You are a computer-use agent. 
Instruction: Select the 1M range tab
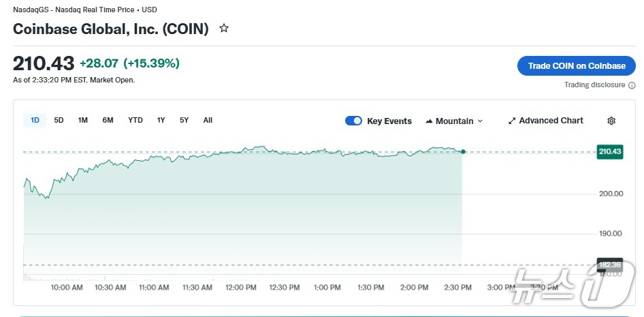[83, 120]
